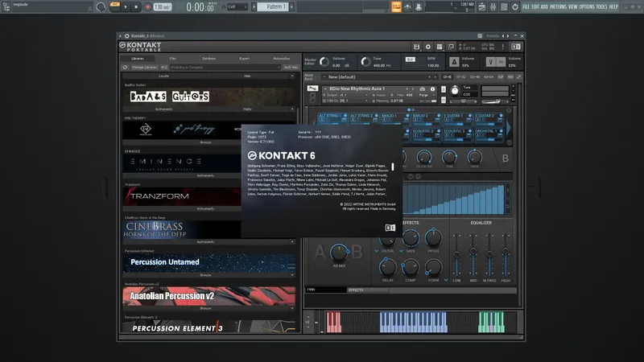644x362 pixels.
Task: Open the workspace layout grid icon
Action: 440,47
